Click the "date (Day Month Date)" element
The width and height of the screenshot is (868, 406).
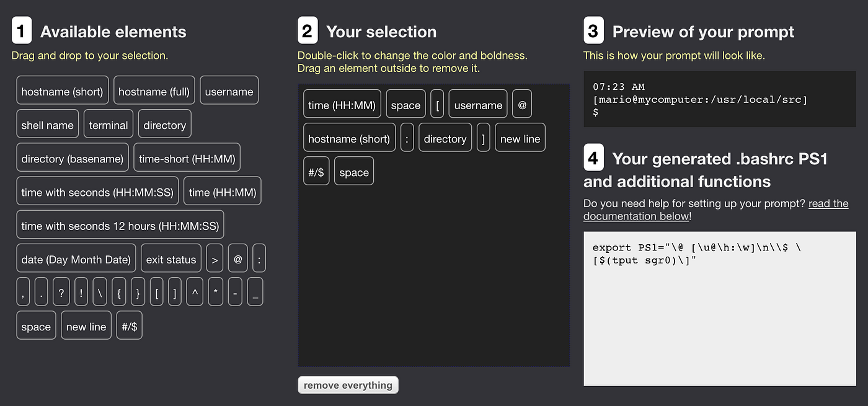point(76,258)
